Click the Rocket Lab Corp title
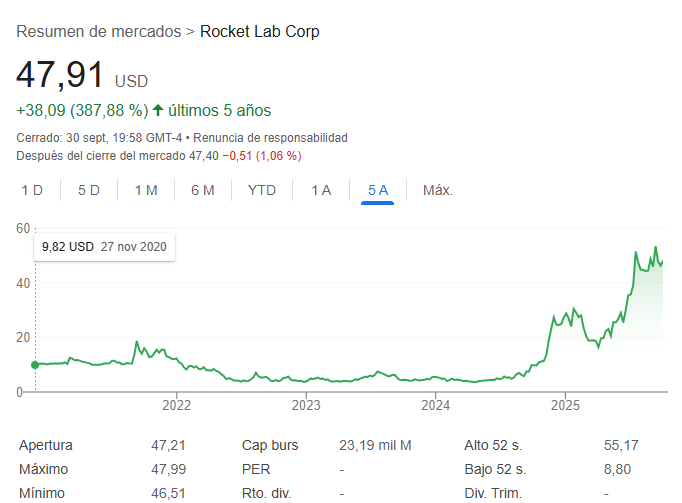The height and width of the screenshot is (503, 682). (260, 31)
